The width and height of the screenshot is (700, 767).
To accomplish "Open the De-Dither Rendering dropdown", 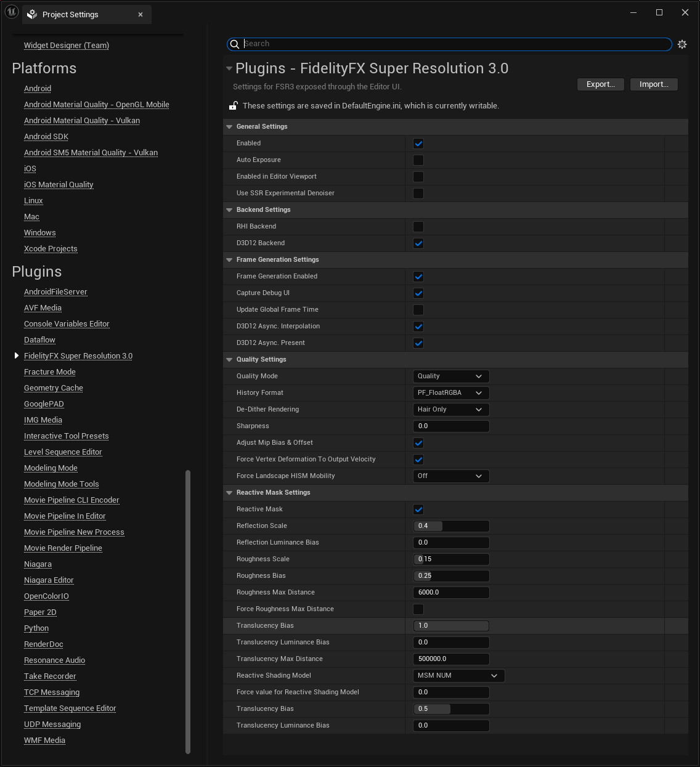I will pyautogui.click(x=450, y=410).
